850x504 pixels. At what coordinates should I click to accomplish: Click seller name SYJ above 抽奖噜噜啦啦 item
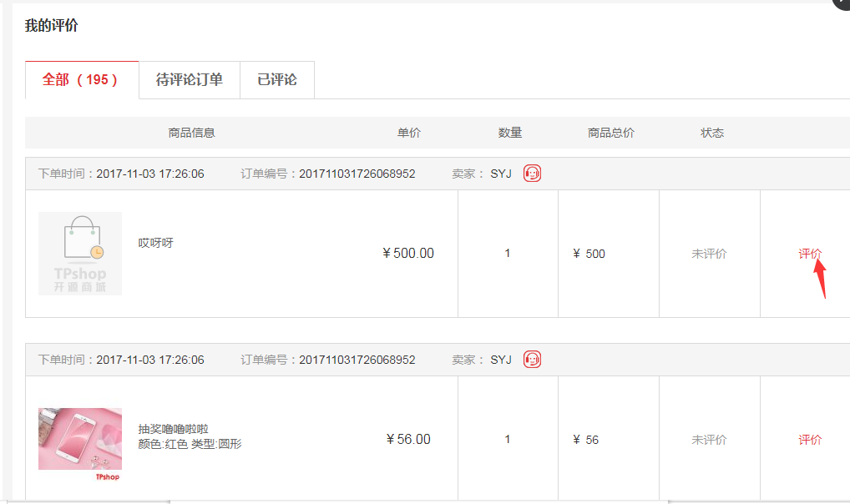(x=501, y=360)
